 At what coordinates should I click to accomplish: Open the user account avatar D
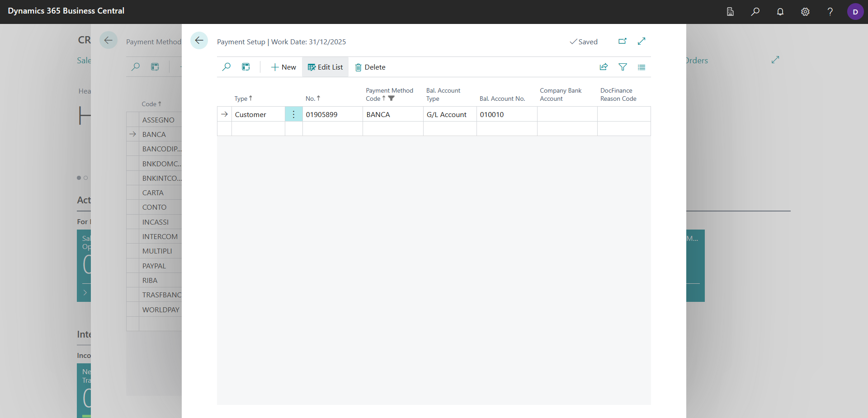[x=855, y=12]
